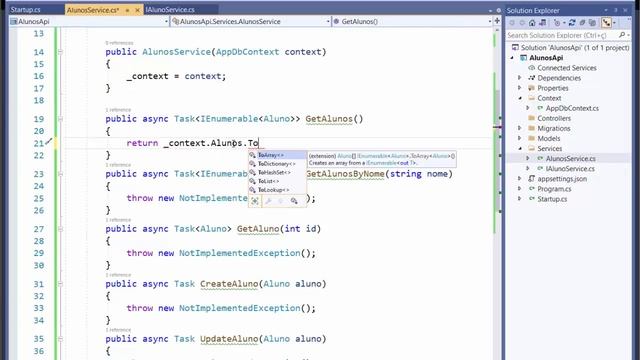The height and width of the screenshot is (360, 640).
Task: Collapse the CreateAluno method at line 31
Action: coord(60,284)
